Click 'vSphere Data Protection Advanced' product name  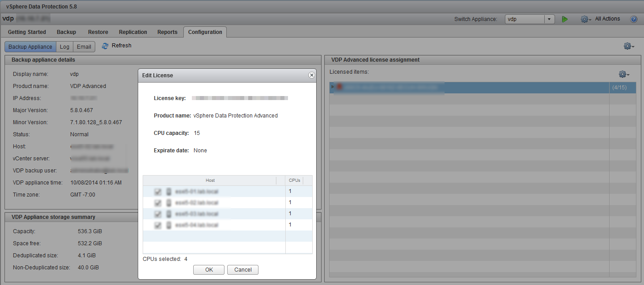point(236,116)
